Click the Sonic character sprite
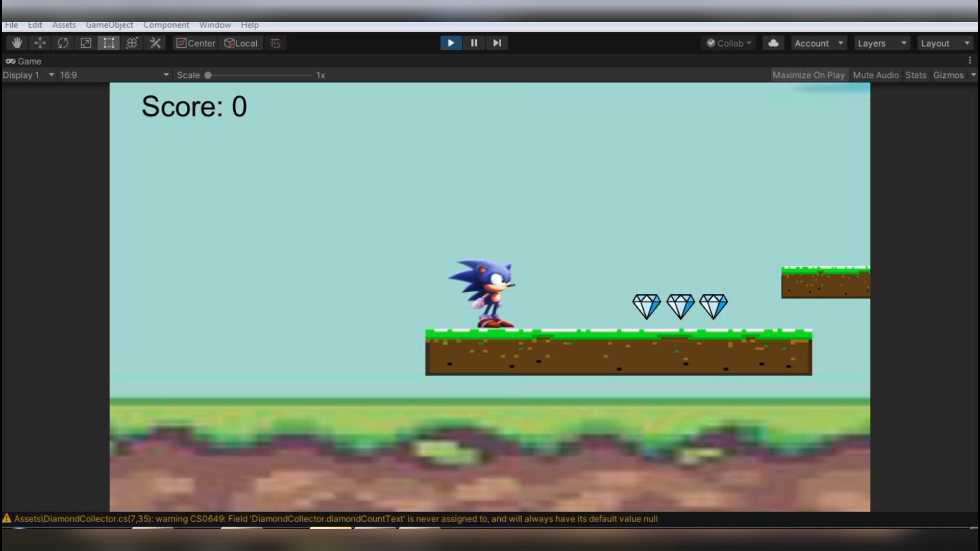This screenshot has height=551, width=980. (x=482, y=293)
